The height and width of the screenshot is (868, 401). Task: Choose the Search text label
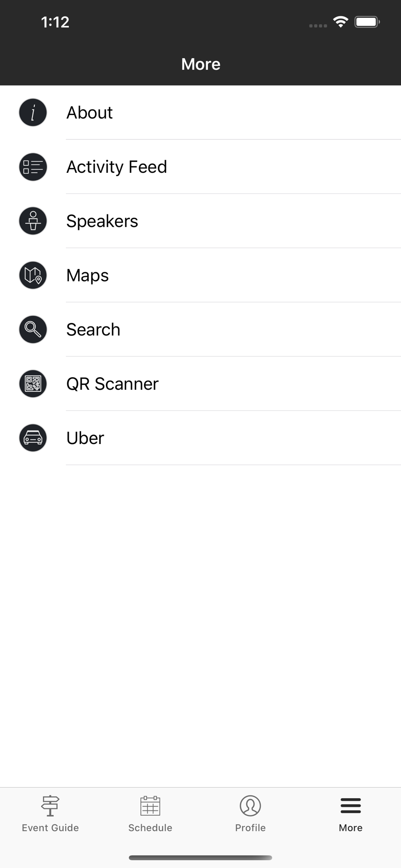point(93,330)
